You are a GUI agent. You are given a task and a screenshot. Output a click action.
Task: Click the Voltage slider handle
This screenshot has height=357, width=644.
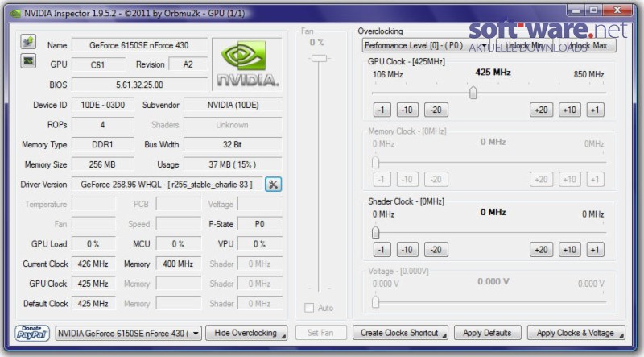pyautogui.click(x=375, y=302)
